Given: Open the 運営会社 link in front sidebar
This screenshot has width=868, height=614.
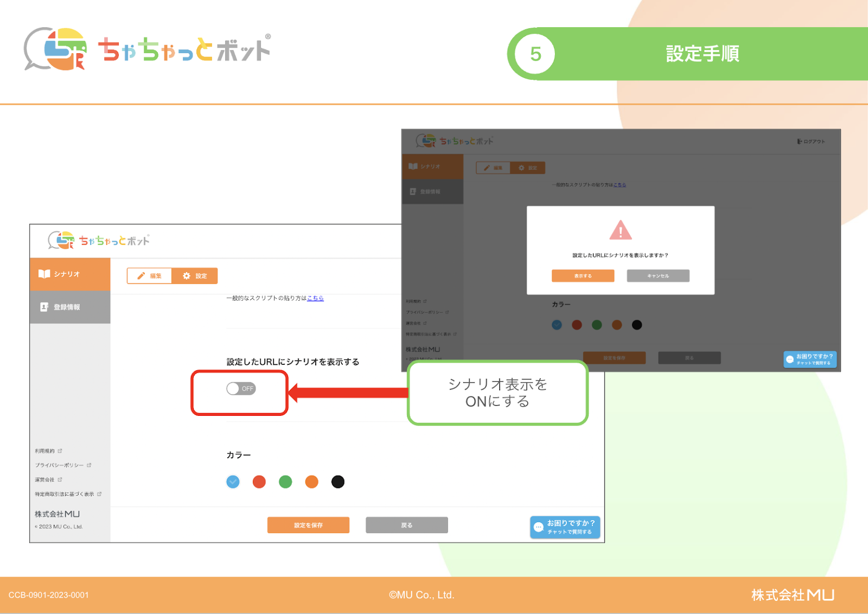Looking at the screenshot, I should 44,480.
